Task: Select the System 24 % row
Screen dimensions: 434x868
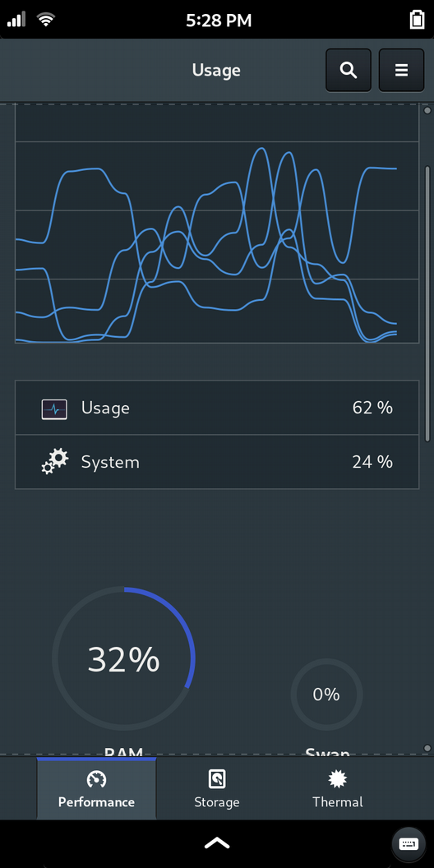Action: (217, 462)
